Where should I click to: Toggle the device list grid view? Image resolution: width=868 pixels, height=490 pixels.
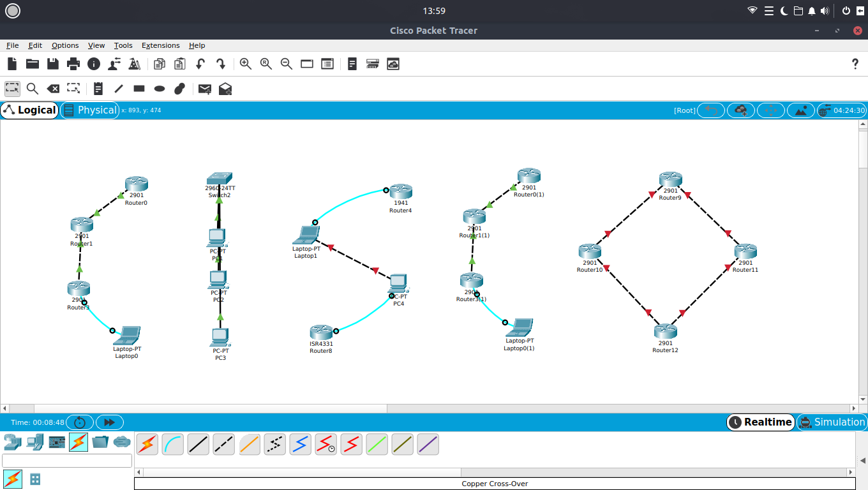(x=34, y=479)
